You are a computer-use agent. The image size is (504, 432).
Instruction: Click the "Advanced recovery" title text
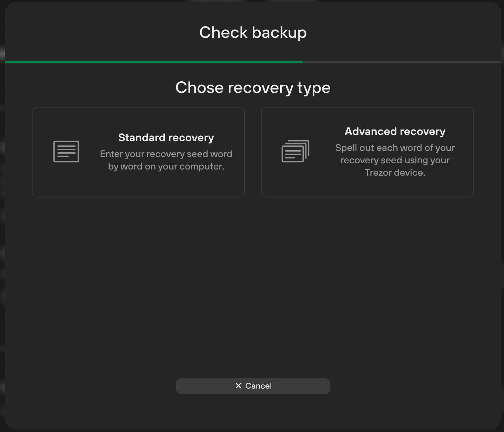click(395, 132)
